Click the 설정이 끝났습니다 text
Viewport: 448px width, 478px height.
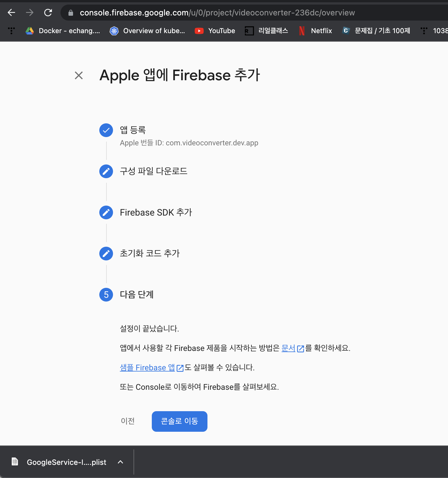click(149, 329)
